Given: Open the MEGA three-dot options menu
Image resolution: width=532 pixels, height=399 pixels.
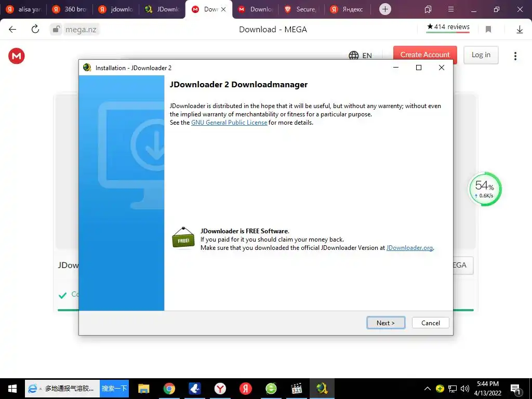Looking at the screenshot, I should click(515, 56).
